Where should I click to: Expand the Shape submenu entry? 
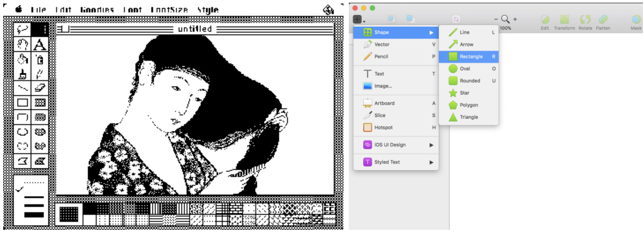396,32
